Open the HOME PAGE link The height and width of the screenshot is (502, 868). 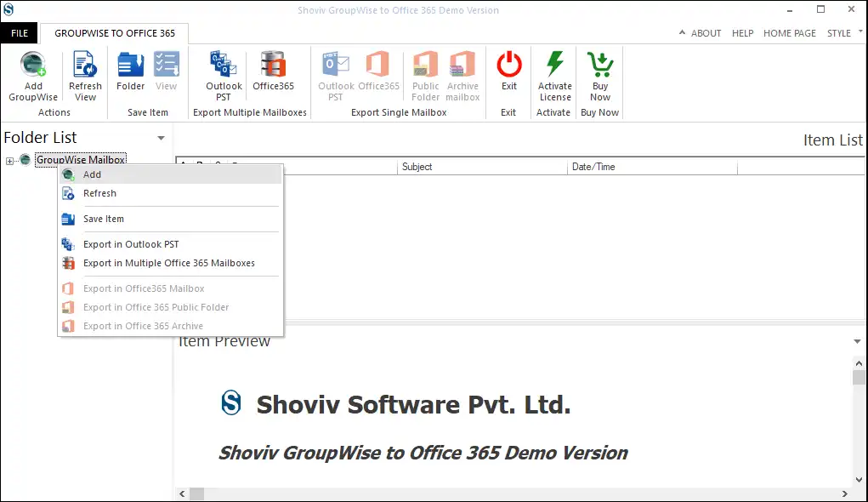pos(790,33)
